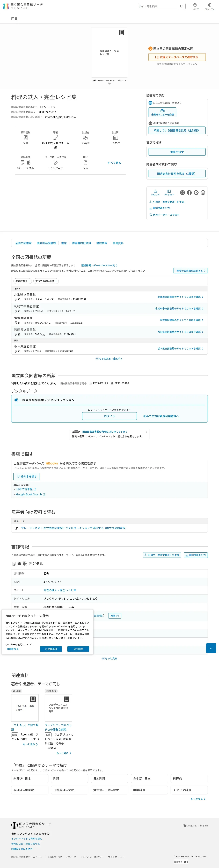Accept cookies with 全て同意
Image resolution: width=219 pixels, height=868 pixels.
tap(78, 649)
